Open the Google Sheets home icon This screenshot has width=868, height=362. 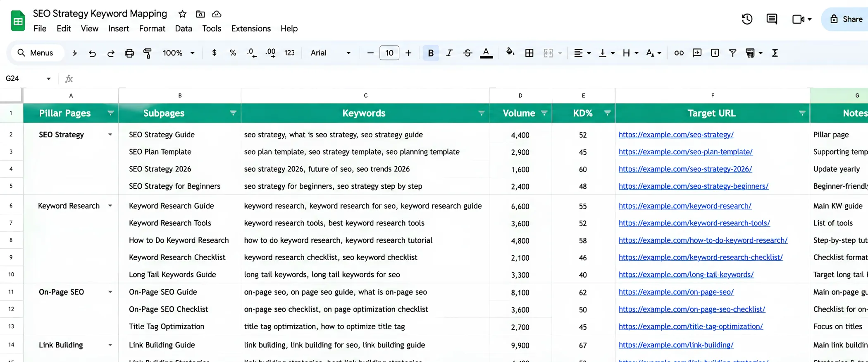tap(18, 21)
